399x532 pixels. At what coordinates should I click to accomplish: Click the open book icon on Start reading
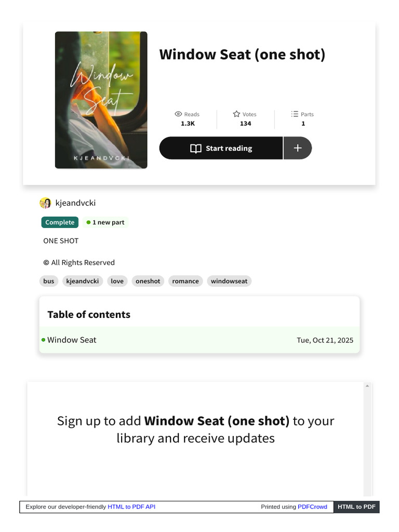196,149
